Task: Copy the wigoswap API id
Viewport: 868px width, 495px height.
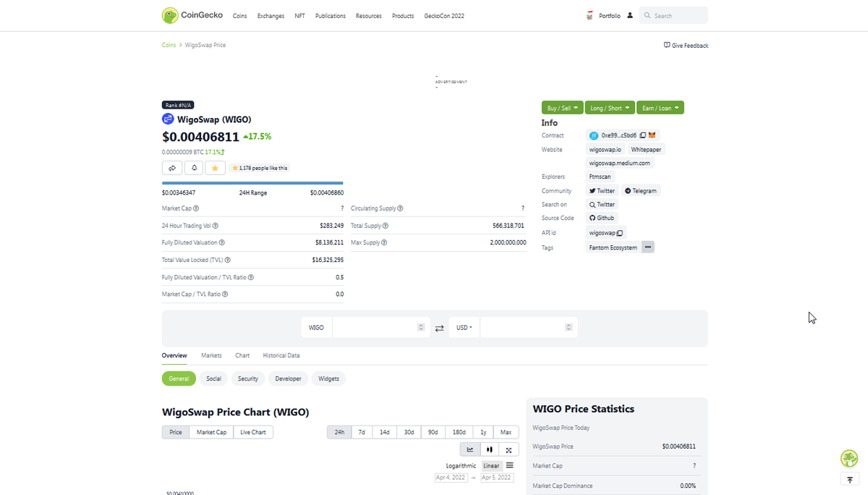Action: click(620, 233)
